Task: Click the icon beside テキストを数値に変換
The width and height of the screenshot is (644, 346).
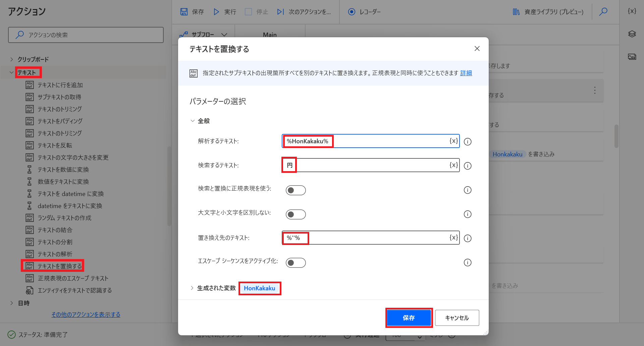Action: pyautogui.click(x=30, y=169)
